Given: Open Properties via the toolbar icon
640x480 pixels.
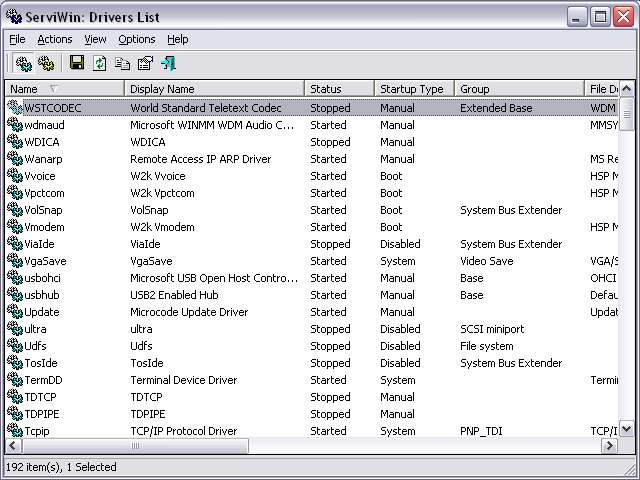Looking at the screenshot, I should pos(145,63).
